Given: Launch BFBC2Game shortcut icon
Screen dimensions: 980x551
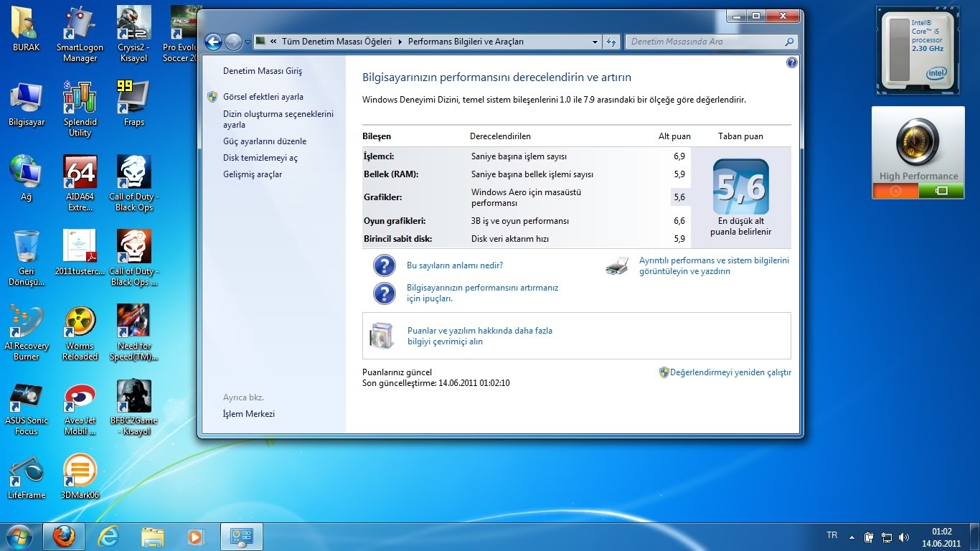Looking at the screenshot, I should 133,407.
